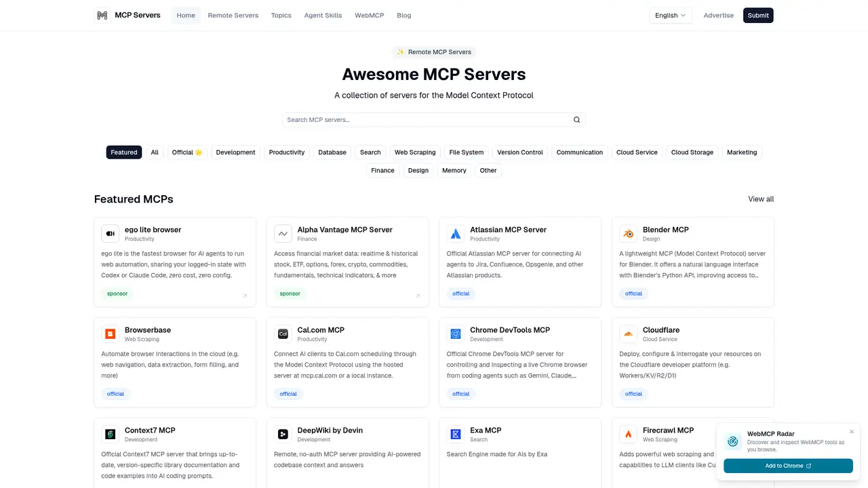Click the Cloudflare logo icon
868x488 pixels.
click(x=629, y=334)
